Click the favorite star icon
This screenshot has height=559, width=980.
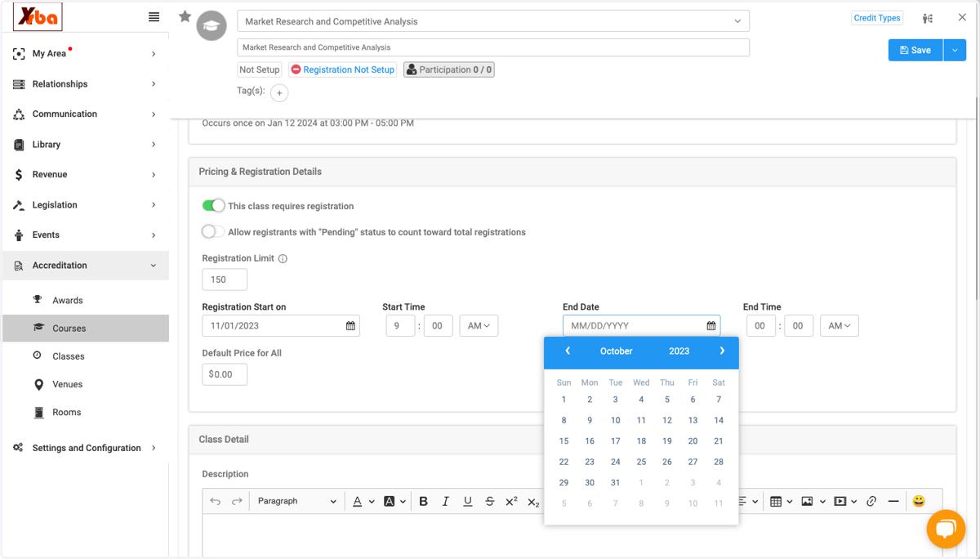185,16
